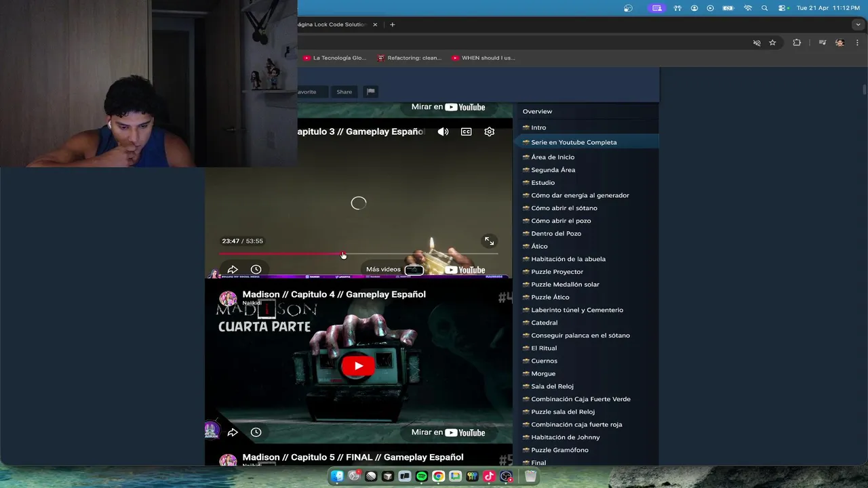The height and width of the screenshot is (488, 868).
Task: Click the Share button on Steam guide
Action: pyautogui.click(x=344, y=91)
